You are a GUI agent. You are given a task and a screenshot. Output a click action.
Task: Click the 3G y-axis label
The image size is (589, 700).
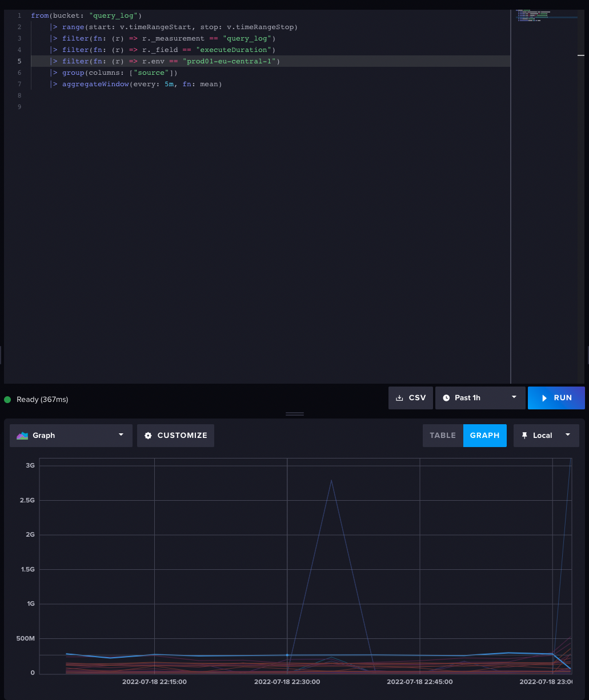point(30,465)
